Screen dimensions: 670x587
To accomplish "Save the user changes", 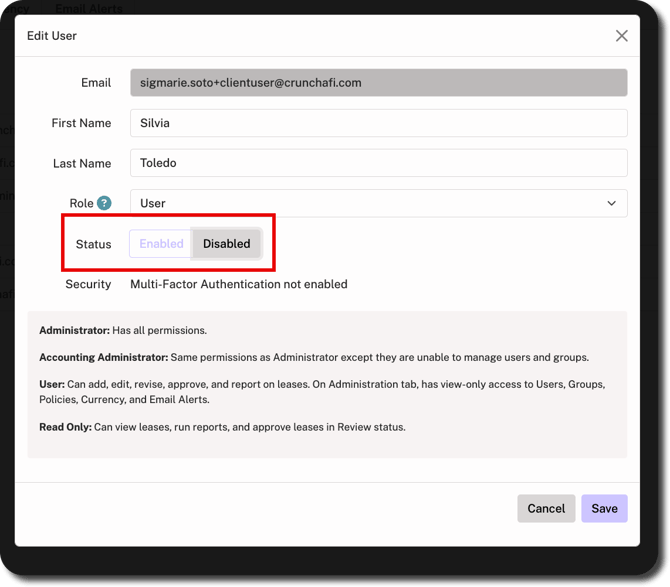I will point(604,508).
